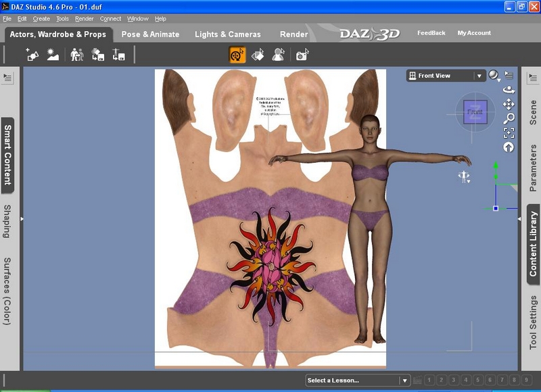The height and width of the screenshot is (392, 541).
Task: Open the Help menu
Action: pyautogui.click(x=160, y=19)
